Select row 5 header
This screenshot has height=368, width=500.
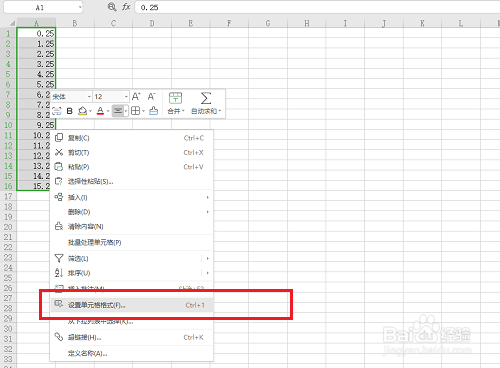8,74
